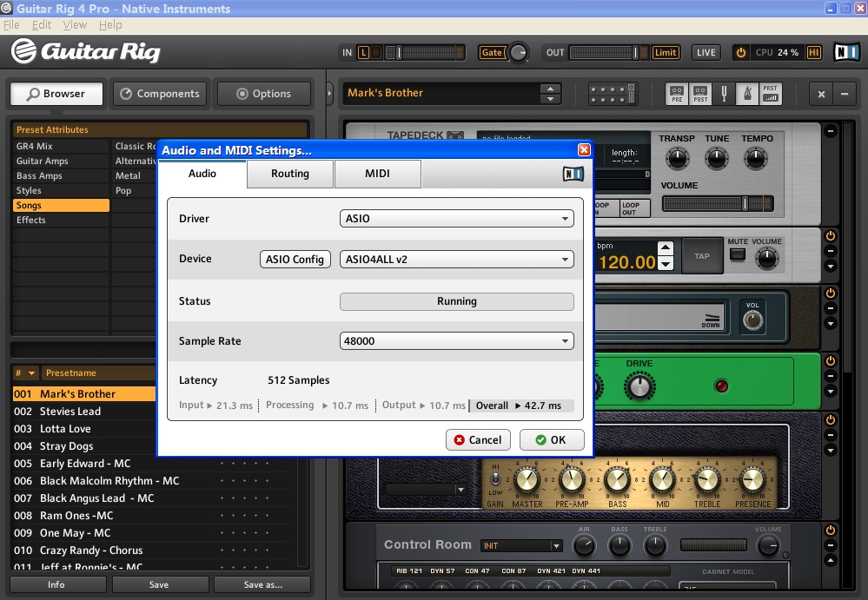Collapse the browser sidebar arrow
The width and height of the screenshot is (868, 600).
pos(330,94)
